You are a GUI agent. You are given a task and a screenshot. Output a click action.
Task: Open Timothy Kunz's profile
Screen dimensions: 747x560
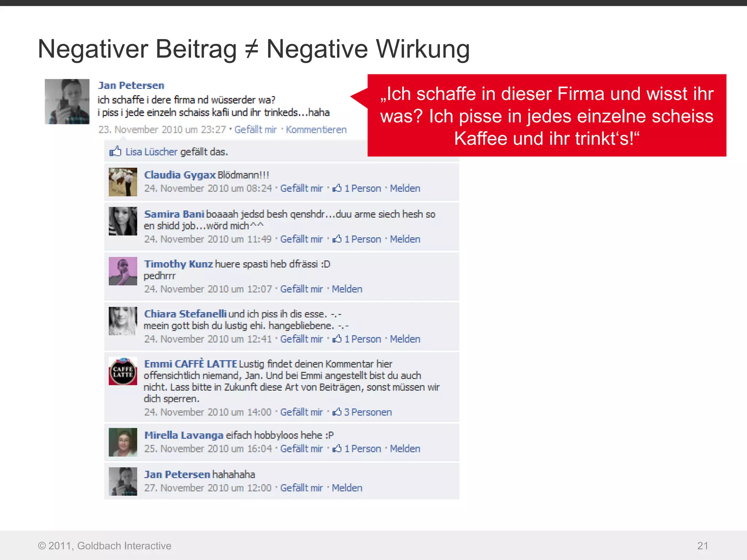click(x=178, y=264)
